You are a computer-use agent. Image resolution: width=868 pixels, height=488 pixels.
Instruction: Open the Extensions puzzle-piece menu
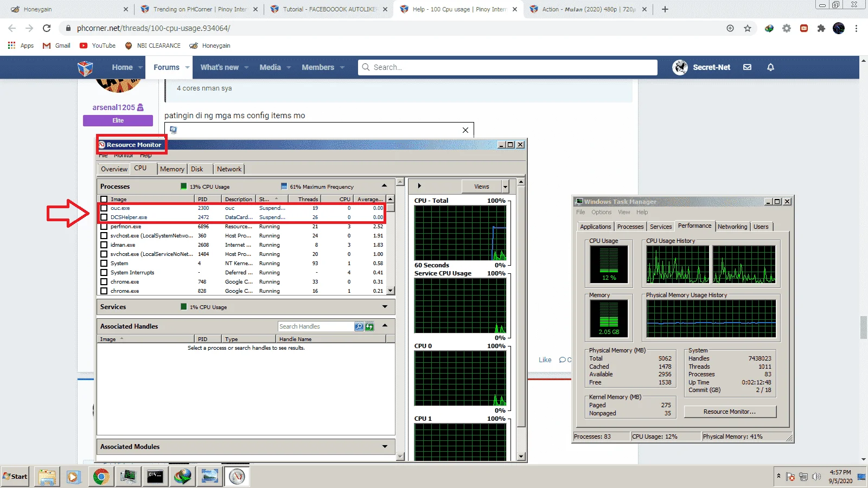(x=821, y=28)
